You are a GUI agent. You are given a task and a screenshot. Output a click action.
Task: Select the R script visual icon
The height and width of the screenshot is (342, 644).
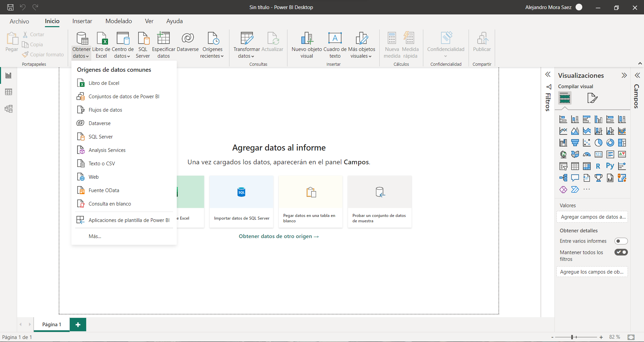[598, 166]
